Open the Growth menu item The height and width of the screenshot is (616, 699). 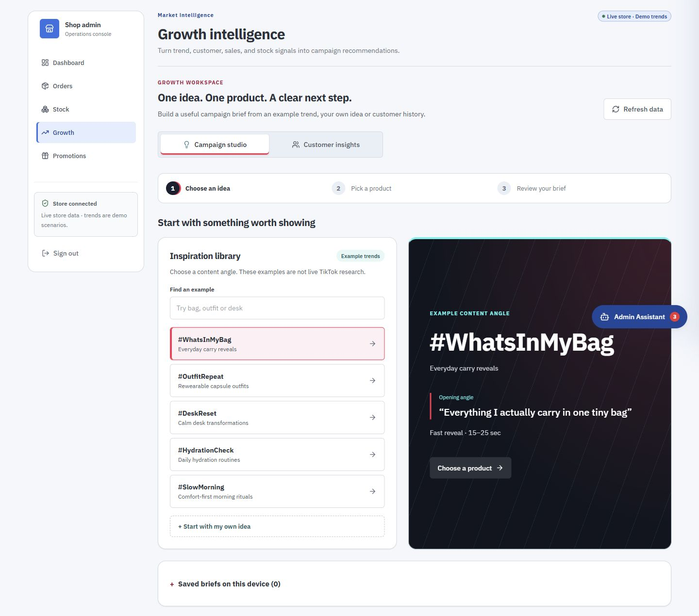click(x=86, y=132)
